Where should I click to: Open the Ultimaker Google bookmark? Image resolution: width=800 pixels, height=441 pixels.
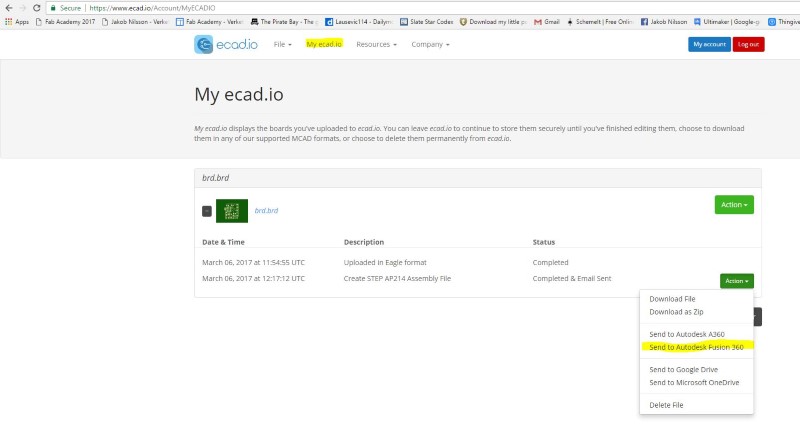[x=727, y=22]
